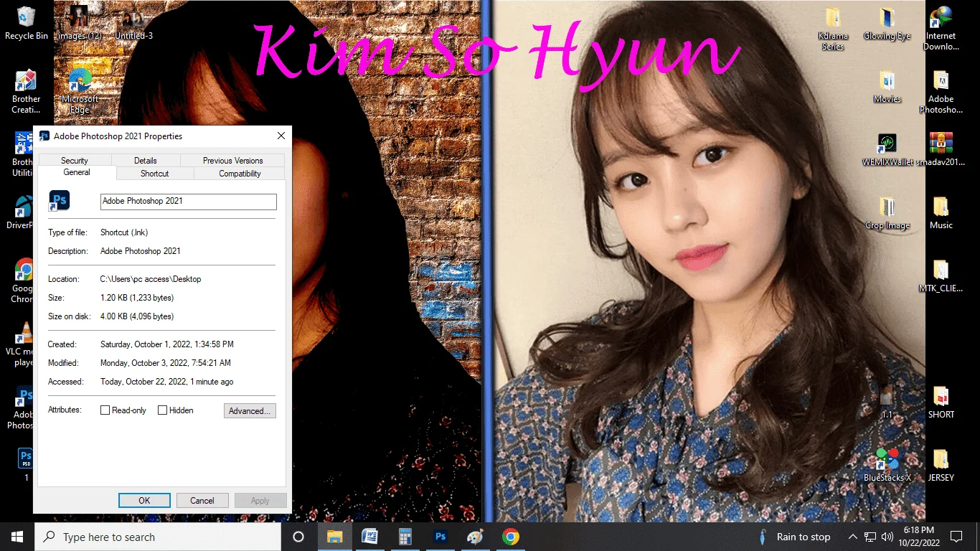
Task: Switch to the Shortcut tab
Action: tap(154, 174)
